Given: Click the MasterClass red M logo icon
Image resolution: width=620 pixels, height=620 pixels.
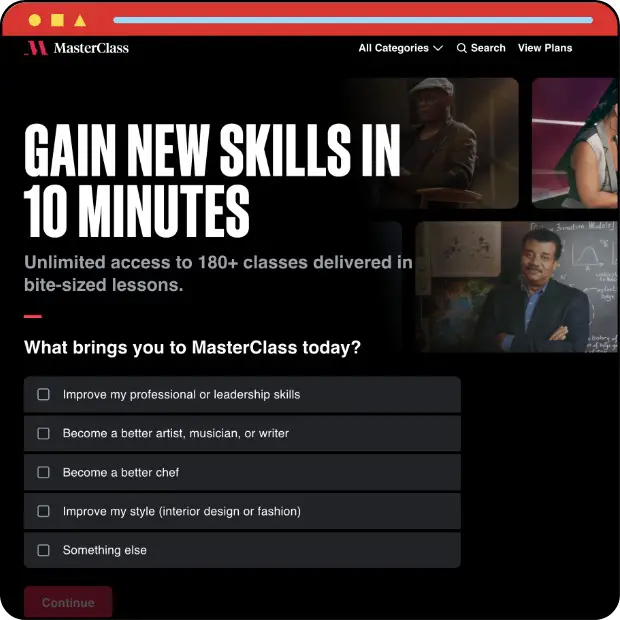Looking at the screenshot, I should (x=36, y=48).
